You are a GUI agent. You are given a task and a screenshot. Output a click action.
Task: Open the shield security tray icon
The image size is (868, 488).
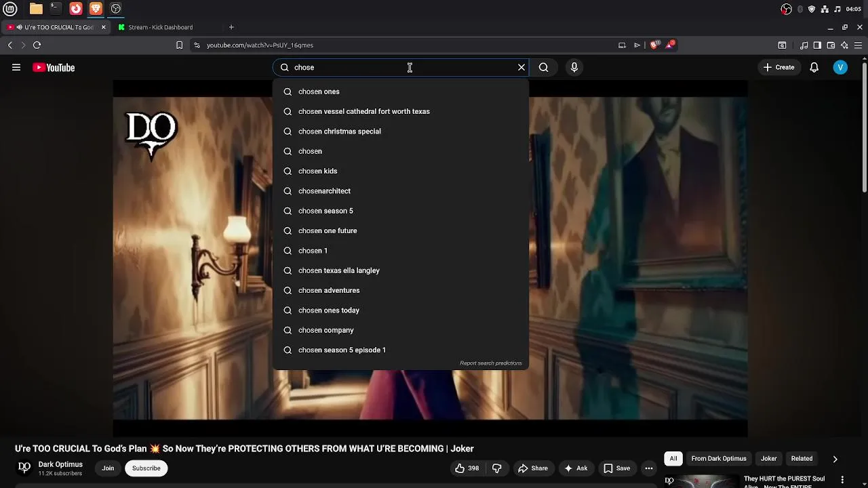pos(812,9)
